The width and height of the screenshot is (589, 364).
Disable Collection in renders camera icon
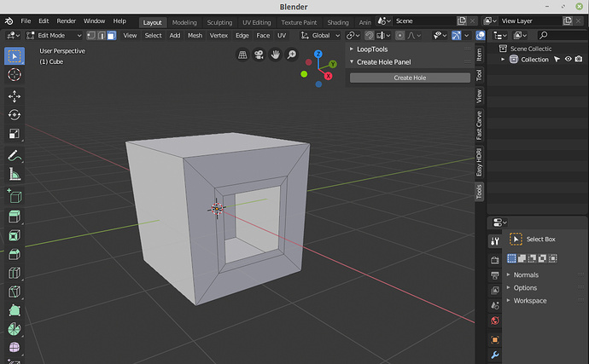(579, 60)
